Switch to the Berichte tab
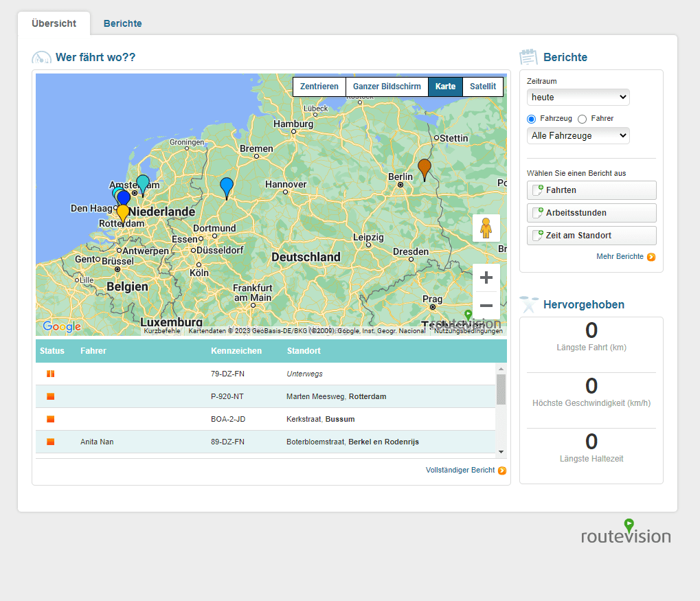The height and width of the screenshot is (601, 700). tap(123, 23)
